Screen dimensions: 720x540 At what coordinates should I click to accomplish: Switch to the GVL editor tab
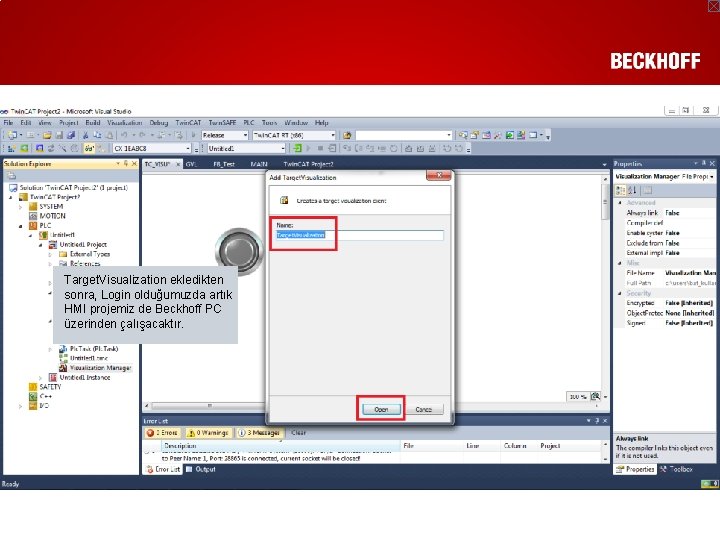pos(191,164)
